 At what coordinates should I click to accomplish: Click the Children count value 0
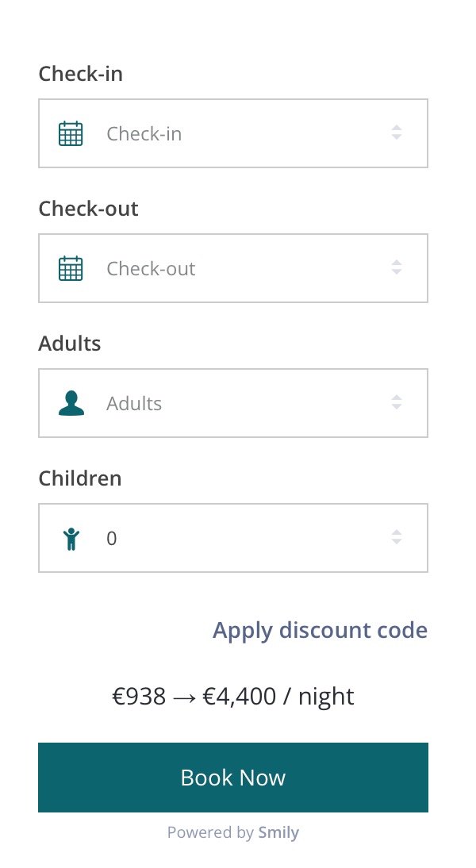tap(112, 539)
